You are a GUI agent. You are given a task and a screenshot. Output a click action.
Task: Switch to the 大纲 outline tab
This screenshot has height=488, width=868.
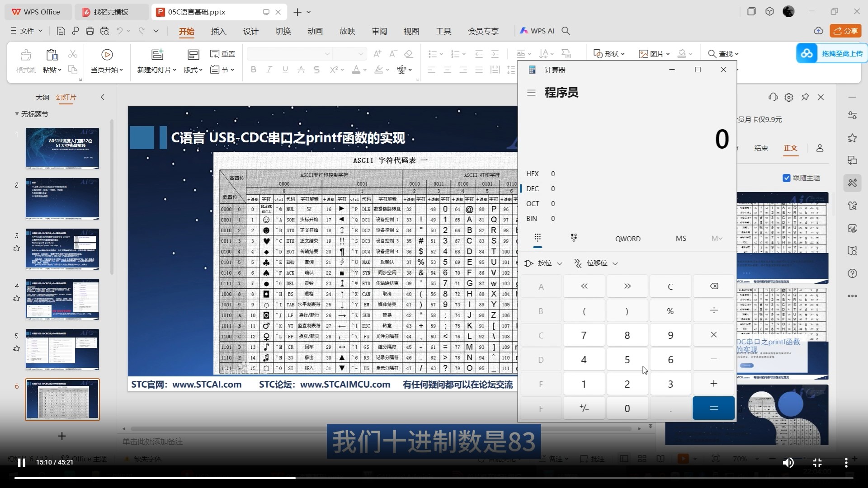pyautogui.click(x=42, y=97)
